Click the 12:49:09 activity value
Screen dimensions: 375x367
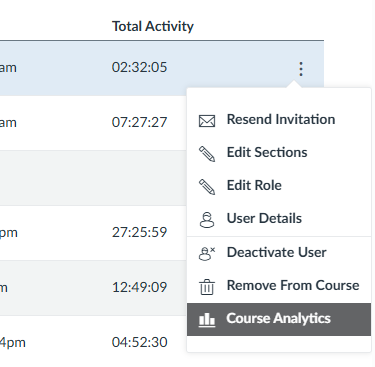pyautogui.click(x=139, y=287)
